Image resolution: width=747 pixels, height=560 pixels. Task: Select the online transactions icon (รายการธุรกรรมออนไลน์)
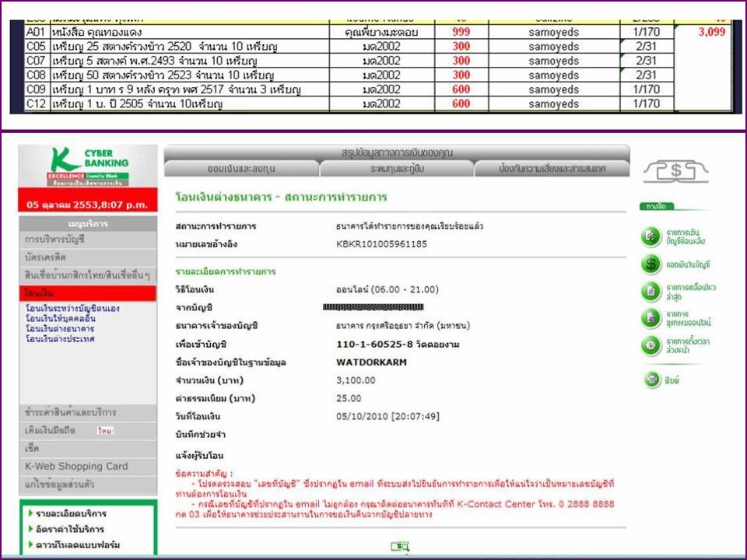click(651, 318)
